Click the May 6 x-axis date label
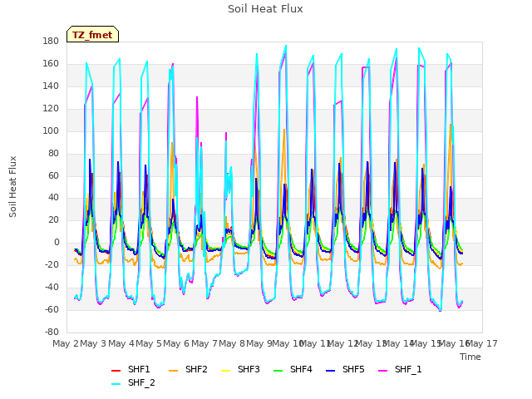The width and height of the screenshot is (532, 399). pyautogui.click(x=176, y=343)
